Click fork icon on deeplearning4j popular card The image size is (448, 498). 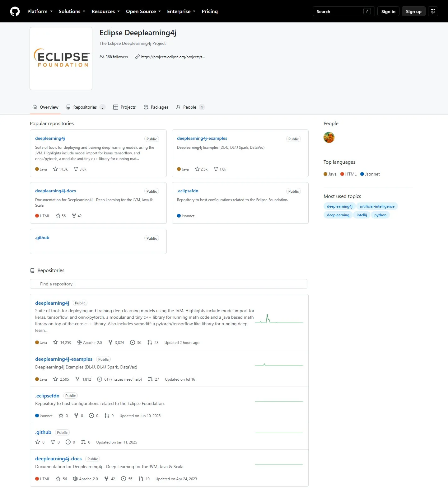[x=76, y=169]
